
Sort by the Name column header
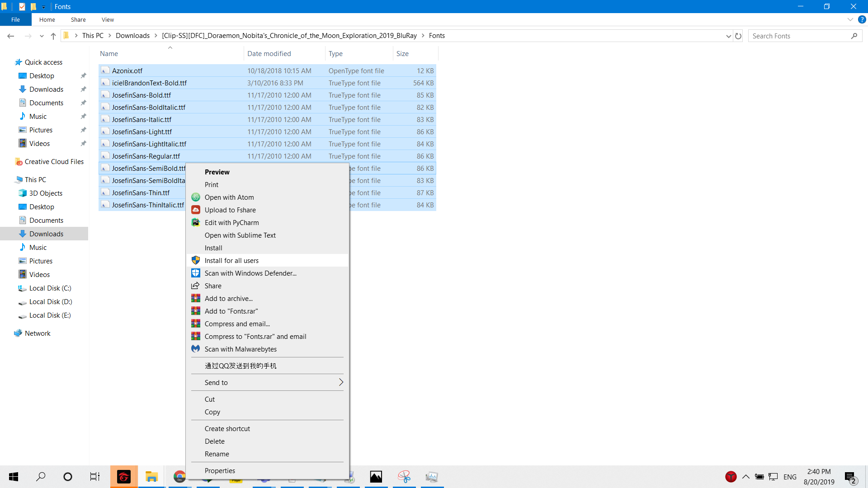point(170,53)
